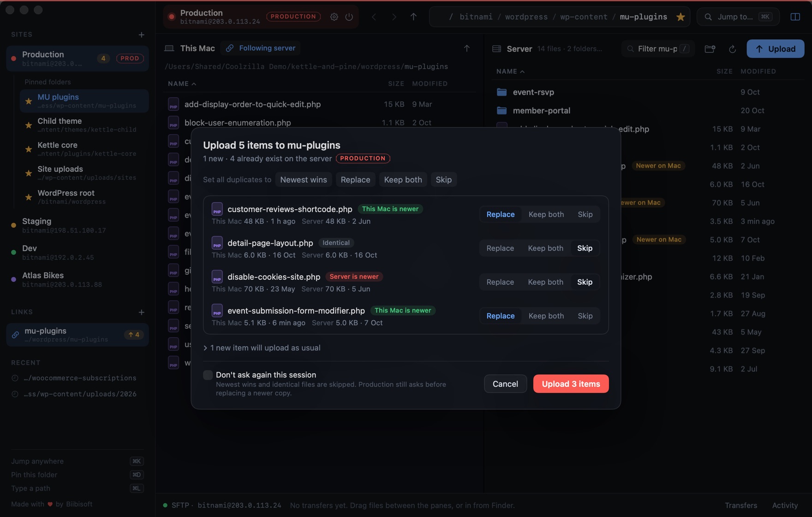Select the Atlas Bikes site
Screen dimensions: 812x517
click(78, 279)
